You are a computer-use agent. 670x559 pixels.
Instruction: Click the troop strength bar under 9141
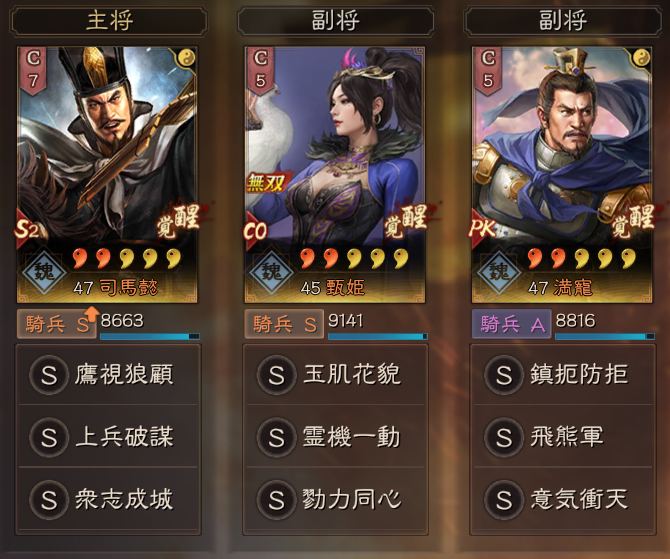378,337
